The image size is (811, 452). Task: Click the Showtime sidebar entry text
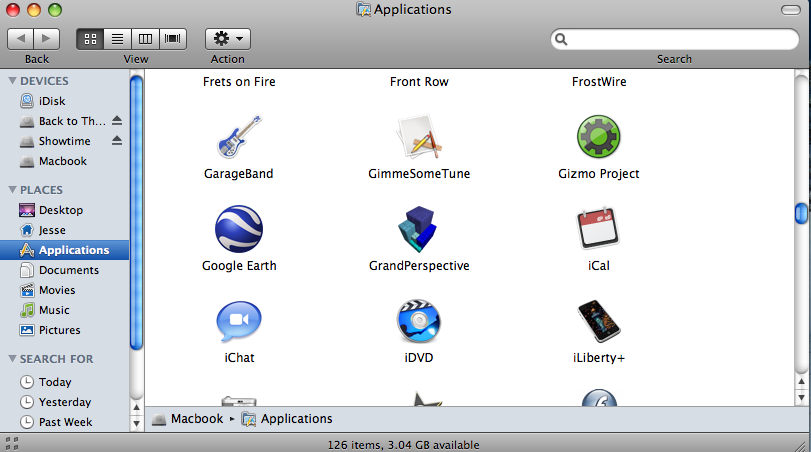[65, 141]
